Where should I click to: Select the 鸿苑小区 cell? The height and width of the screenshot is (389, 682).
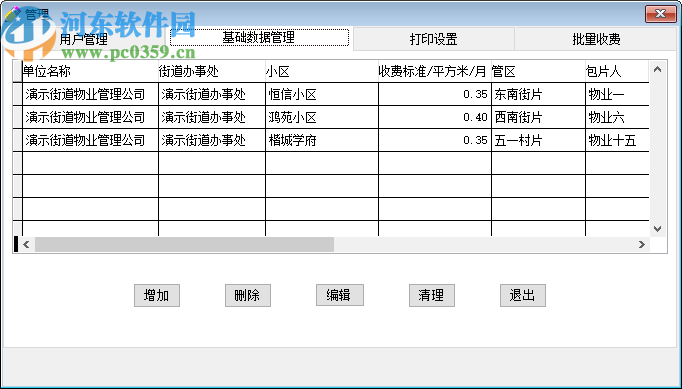[322, 117]
